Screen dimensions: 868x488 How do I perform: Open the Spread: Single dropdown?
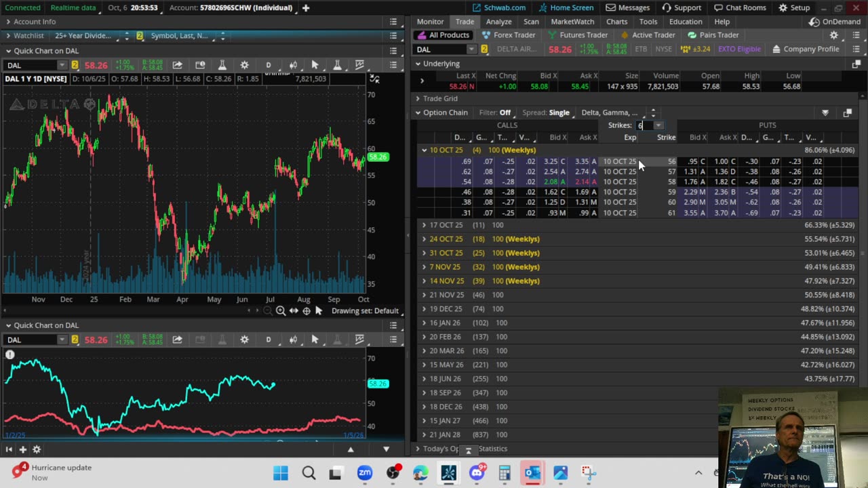click(x=546, y=113)
